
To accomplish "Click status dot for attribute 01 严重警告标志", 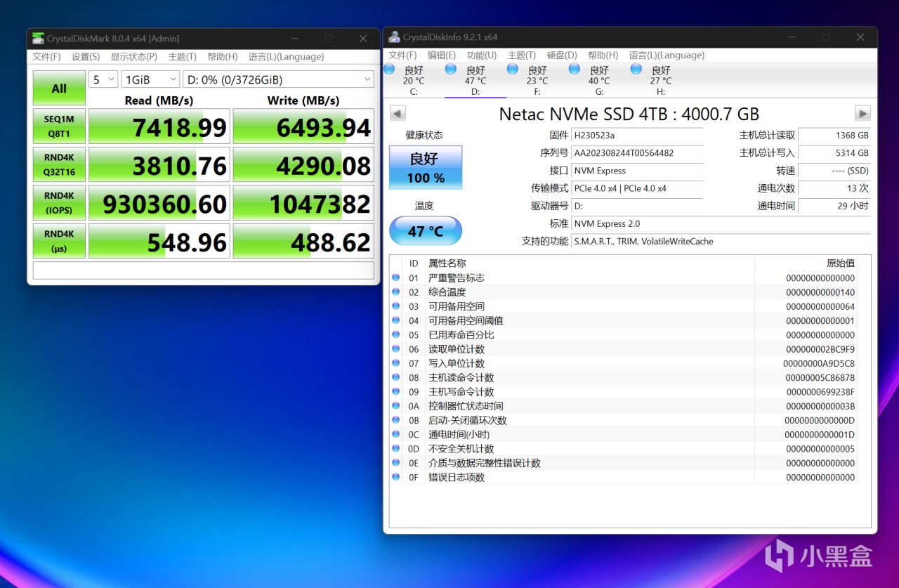I will click(x=396, y=278).
